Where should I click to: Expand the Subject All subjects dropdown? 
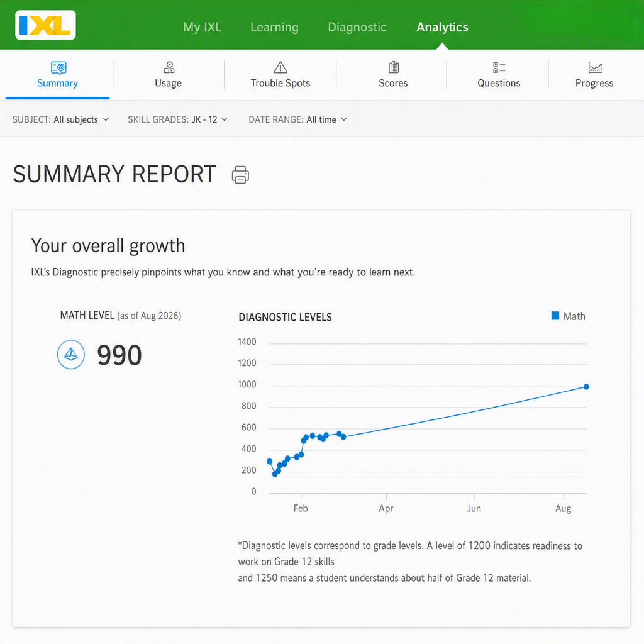point(60,119)
